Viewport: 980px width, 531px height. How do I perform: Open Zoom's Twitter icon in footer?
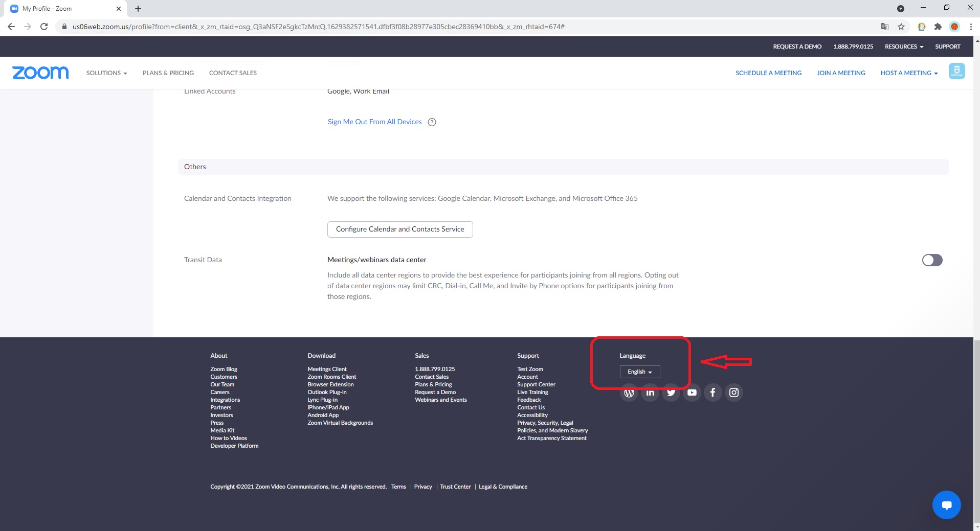pos(671,393)
